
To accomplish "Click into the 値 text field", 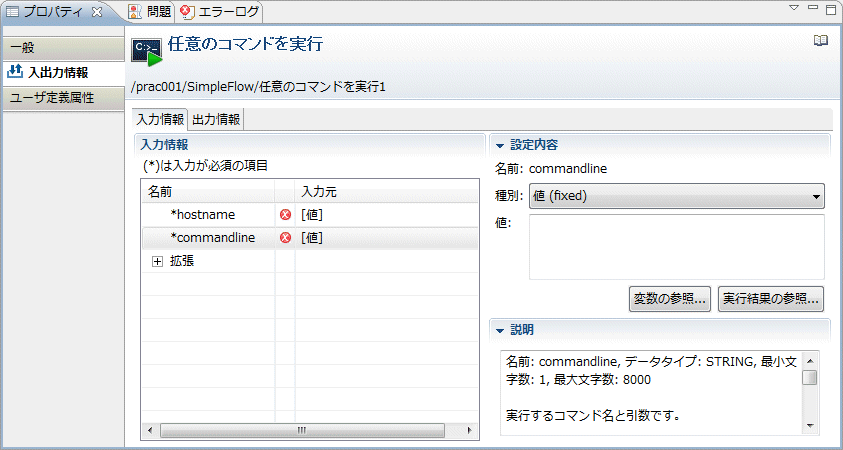I will coord(676,246).
